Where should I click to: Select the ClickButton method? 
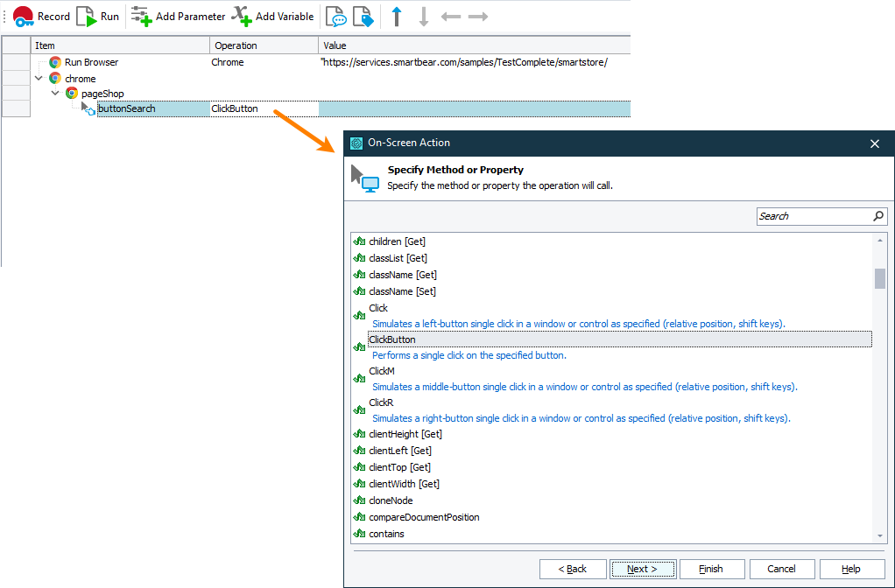coord(620,339)
